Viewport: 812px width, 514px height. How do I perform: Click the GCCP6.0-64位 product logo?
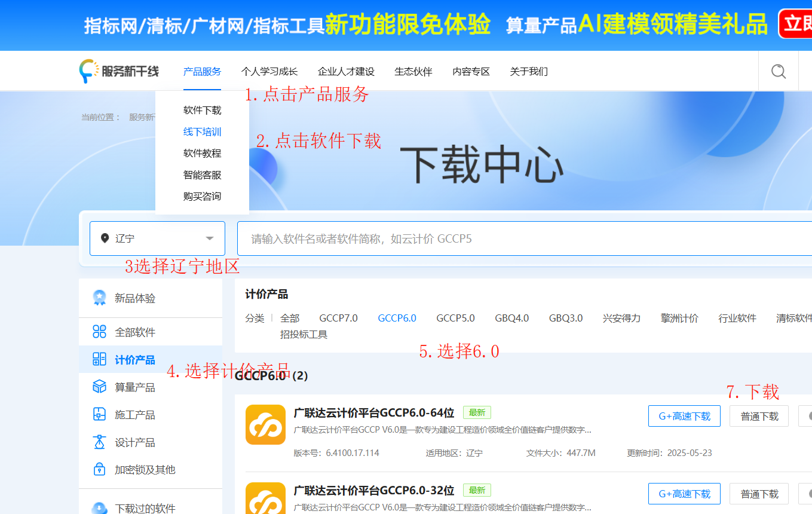coord(265,424)
